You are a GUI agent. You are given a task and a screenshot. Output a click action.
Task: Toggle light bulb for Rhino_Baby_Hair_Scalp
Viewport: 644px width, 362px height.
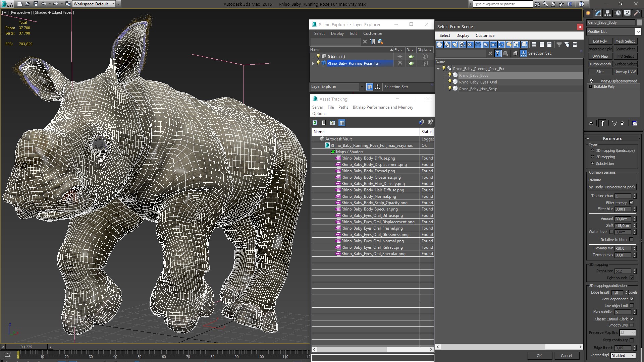click(450, 88)
